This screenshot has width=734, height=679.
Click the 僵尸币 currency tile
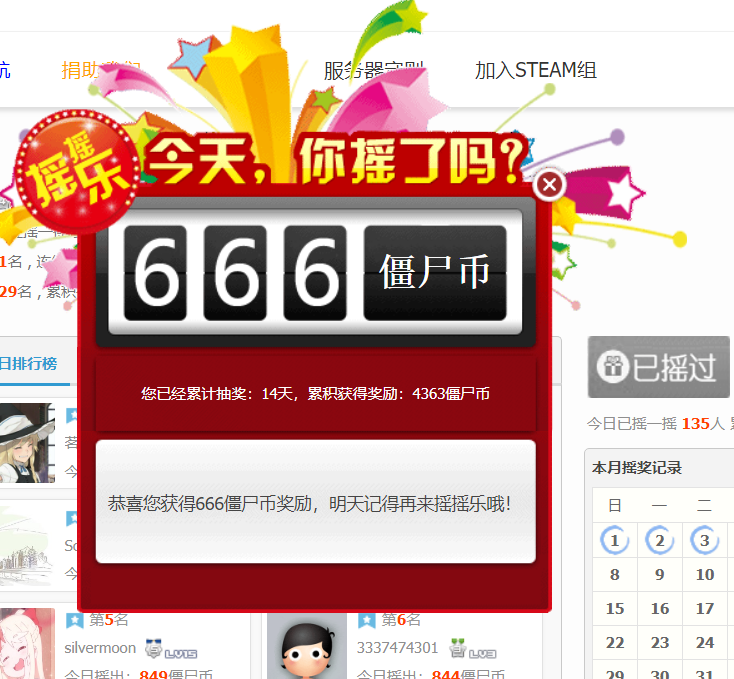[x=435, y=272]
